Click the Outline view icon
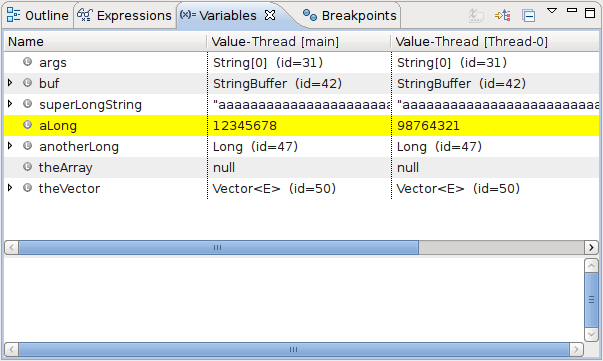The image size is (603, 361). [13, 15]
